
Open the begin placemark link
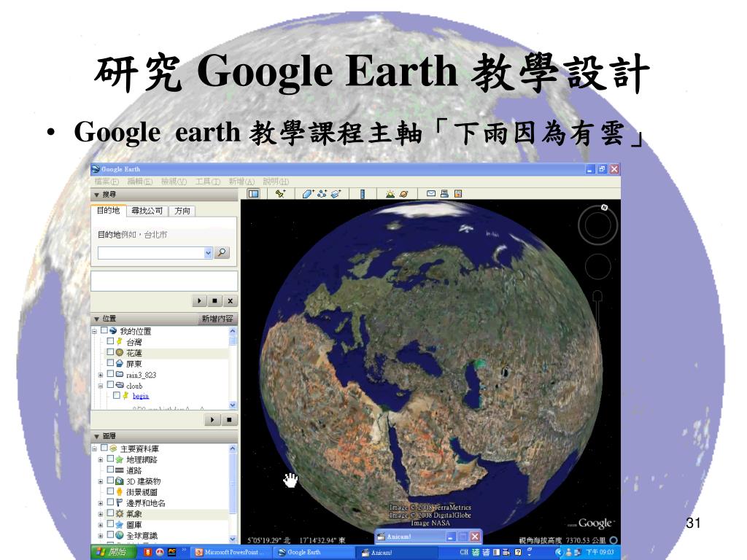(x=141, y=396)
